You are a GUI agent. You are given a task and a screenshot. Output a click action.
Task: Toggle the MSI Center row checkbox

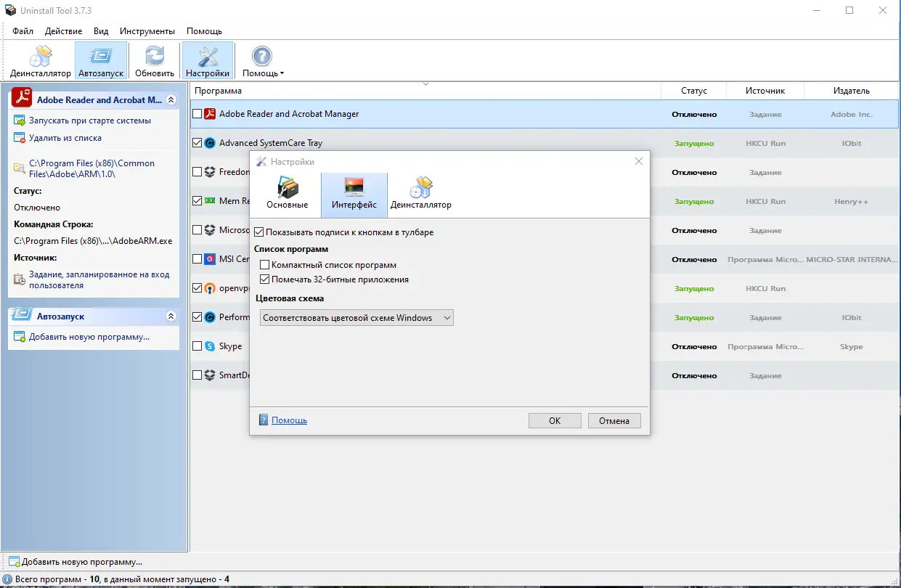click(x=197, y=259)
